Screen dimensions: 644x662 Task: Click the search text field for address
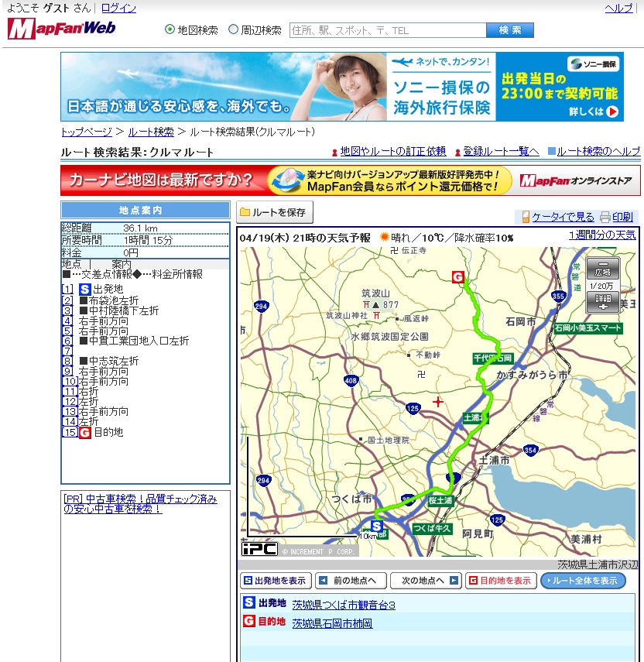[x=387, y=30]
